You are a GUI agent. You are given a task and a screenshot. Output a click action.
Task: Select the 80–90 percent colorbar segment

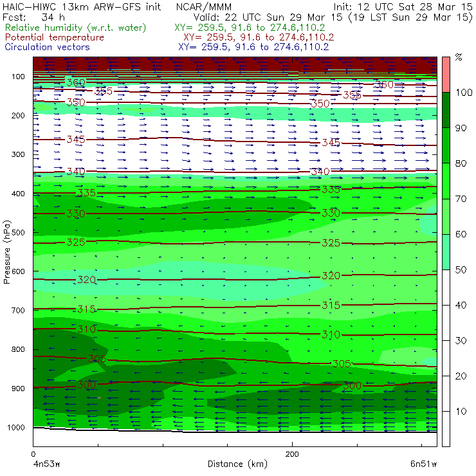coord(446,145)
